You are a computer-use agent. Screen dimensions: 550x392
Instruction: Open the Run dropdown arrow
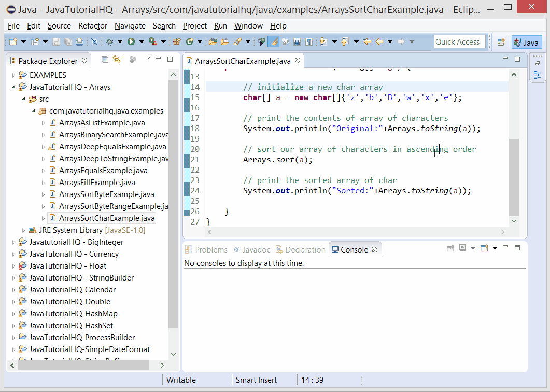142,42
